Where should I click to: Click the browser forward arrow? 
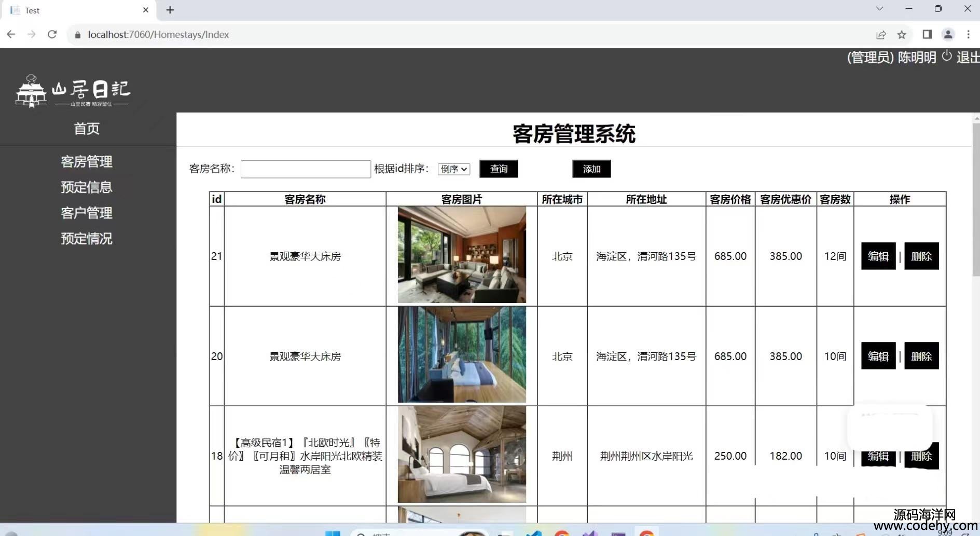tap(32, 34)
